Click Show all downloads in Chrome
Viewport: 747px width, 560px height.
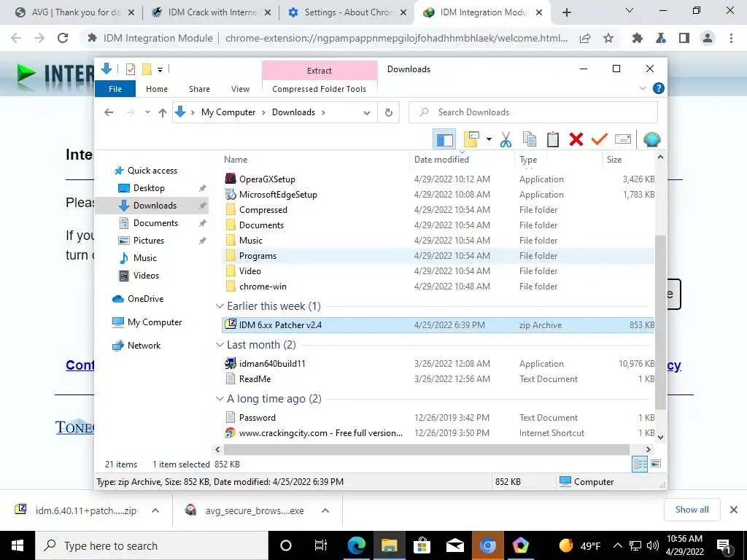692,510
